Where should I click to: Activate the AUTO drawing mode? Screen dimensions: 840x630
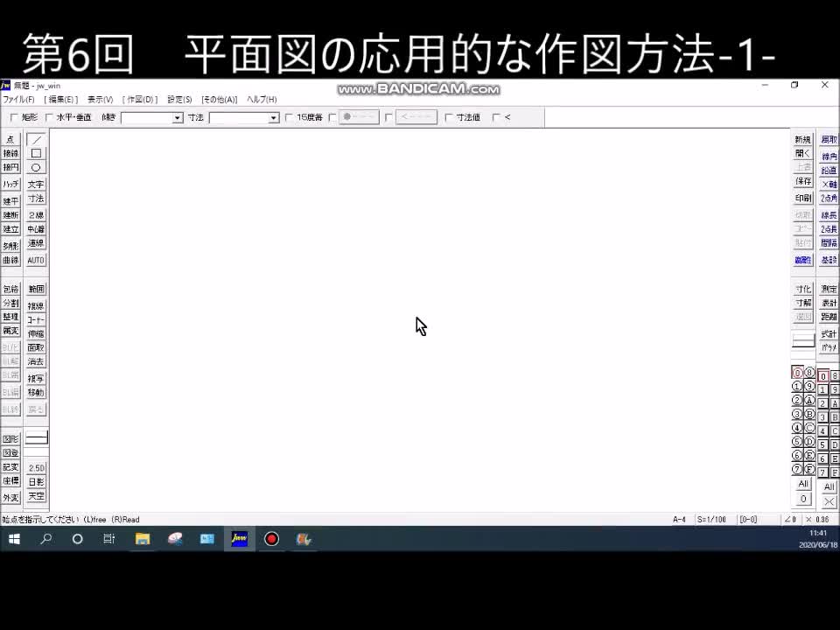pos(35,259)
